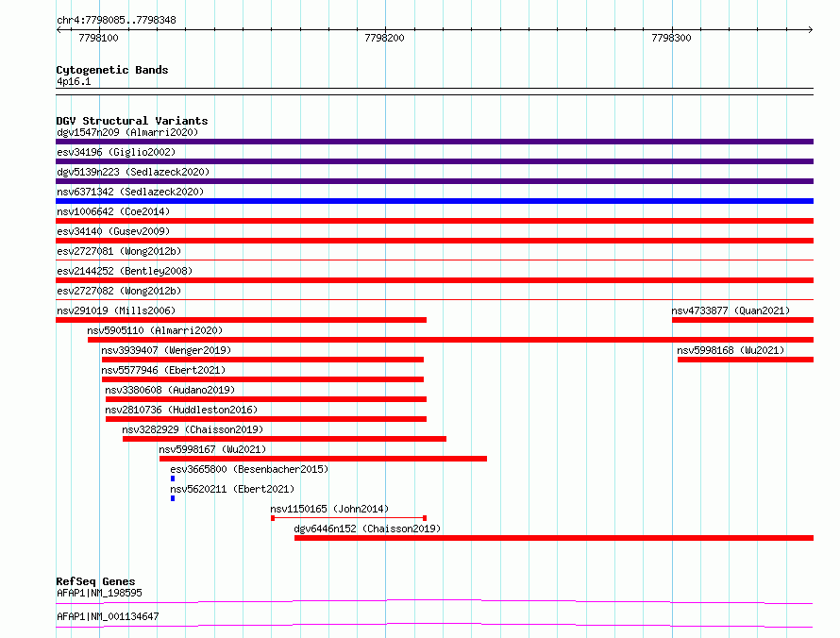Open AFAP1|NM_198595 RefSeq gene label
Image resolution: width=840 pixels, height=638 pixels.
coord(100,593)
